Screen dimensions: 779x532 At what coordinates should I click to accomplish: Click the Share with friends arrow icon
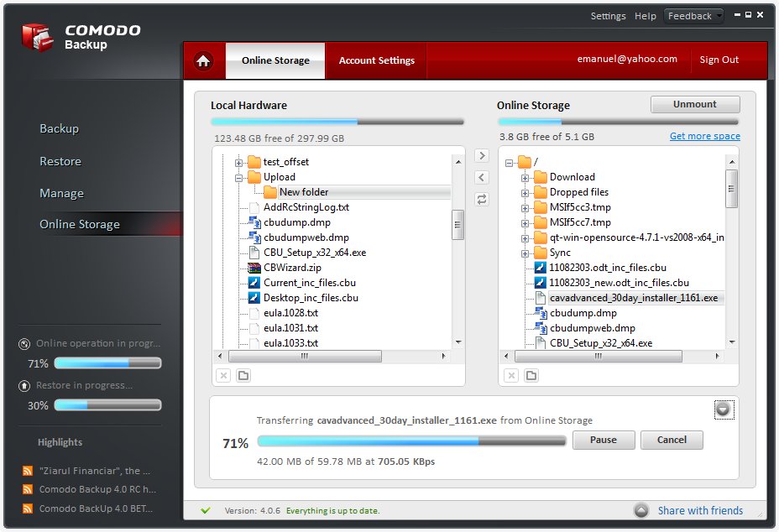pyautogui.click(x=641, y=510)
